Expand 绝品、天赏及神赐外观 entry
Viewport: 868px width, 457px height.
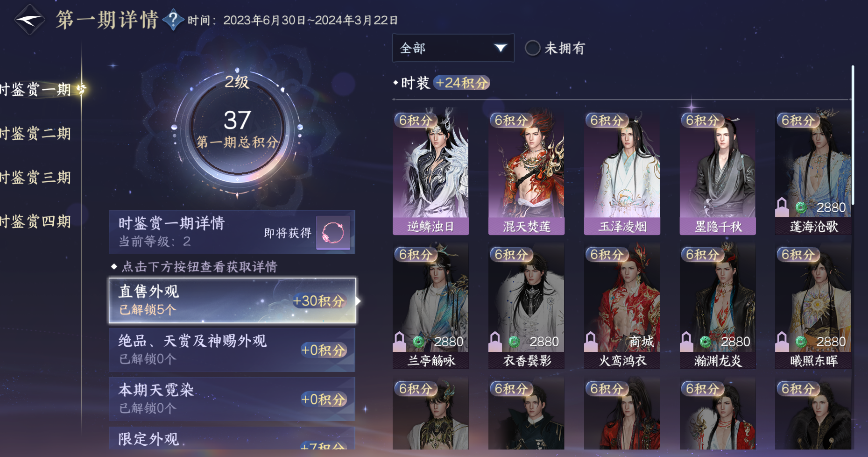click(x=232, y=350)
